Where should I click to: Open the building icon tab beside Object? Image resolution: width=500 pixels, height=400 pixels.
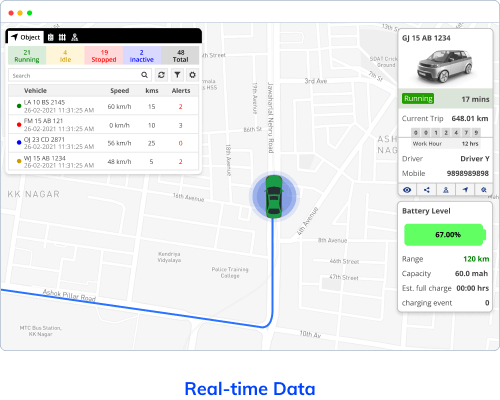tap(51, 37)
